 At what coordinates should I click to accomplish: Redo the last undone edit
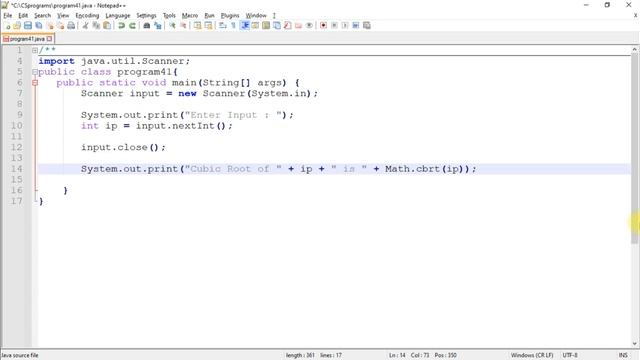tap(132, 26)
